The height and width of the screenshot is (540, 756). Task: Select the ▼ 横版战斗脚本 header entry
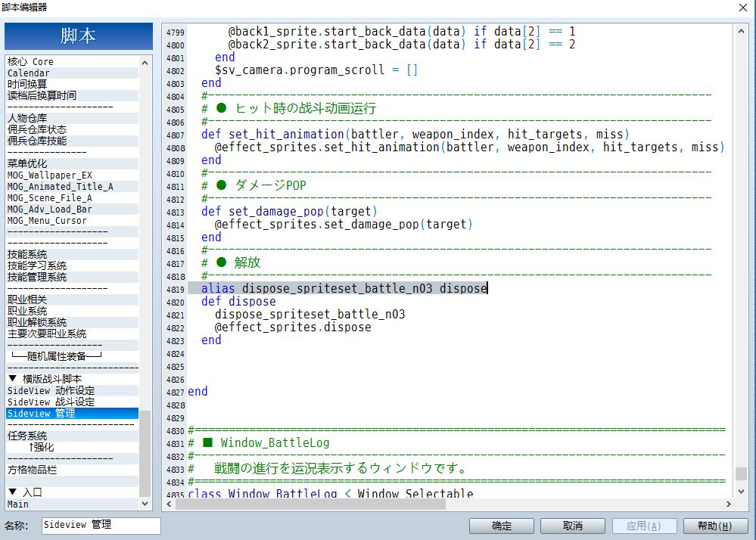click(x=73, y=379)
